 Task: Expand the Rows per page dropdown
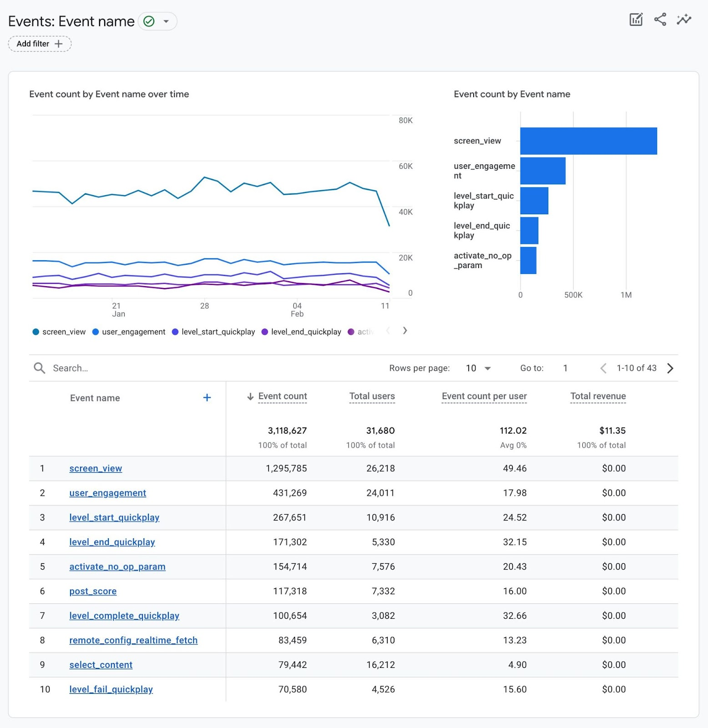[x=487, y=368]
